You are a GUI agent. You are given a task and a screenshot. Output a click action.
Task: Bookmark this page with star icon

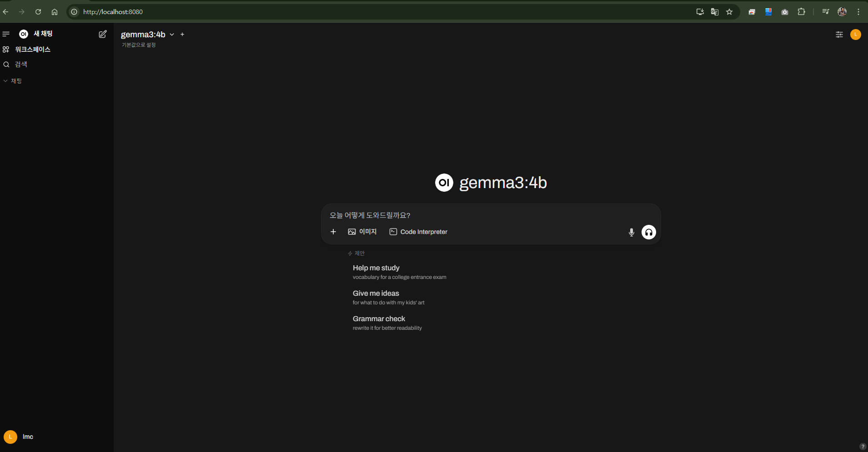(x=729, y=12)
